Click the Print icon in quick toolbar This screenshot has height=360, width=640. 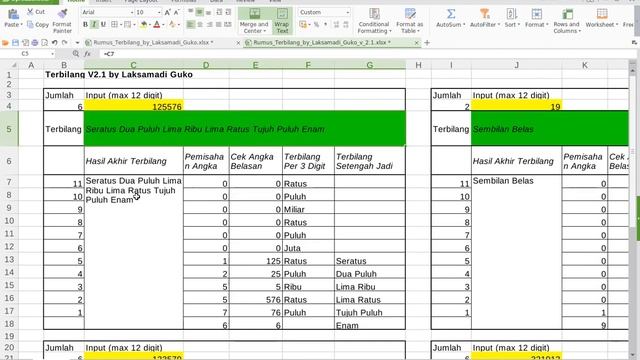35,42
